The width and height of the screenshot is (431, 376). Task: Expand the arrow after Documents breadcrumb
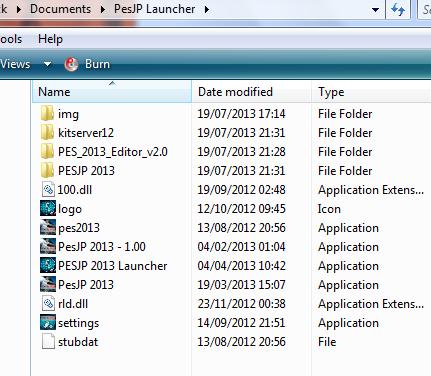[103, 9]
